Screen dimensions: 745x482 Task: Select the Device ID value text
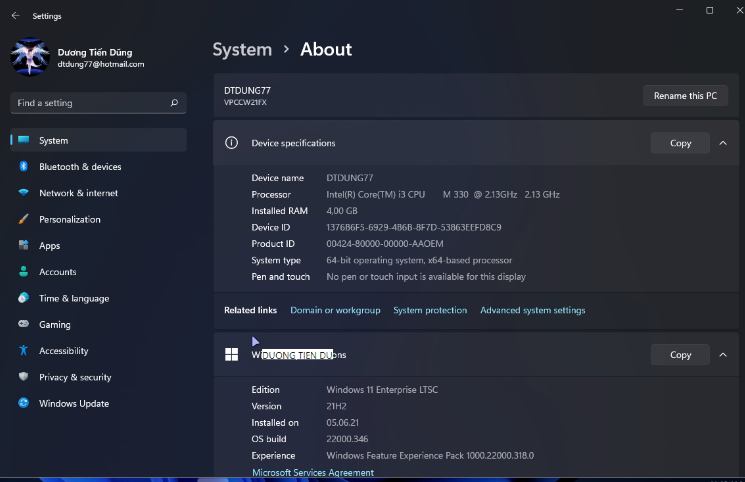[414, 227]
